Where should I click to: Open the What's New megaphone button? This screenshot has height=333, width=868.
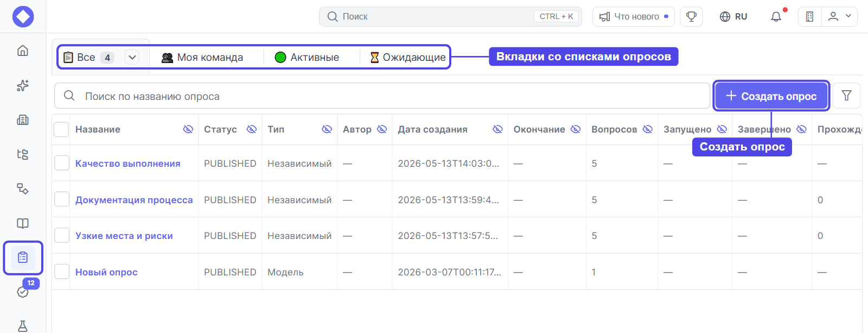pyautogui.click(x=633, y=16)
